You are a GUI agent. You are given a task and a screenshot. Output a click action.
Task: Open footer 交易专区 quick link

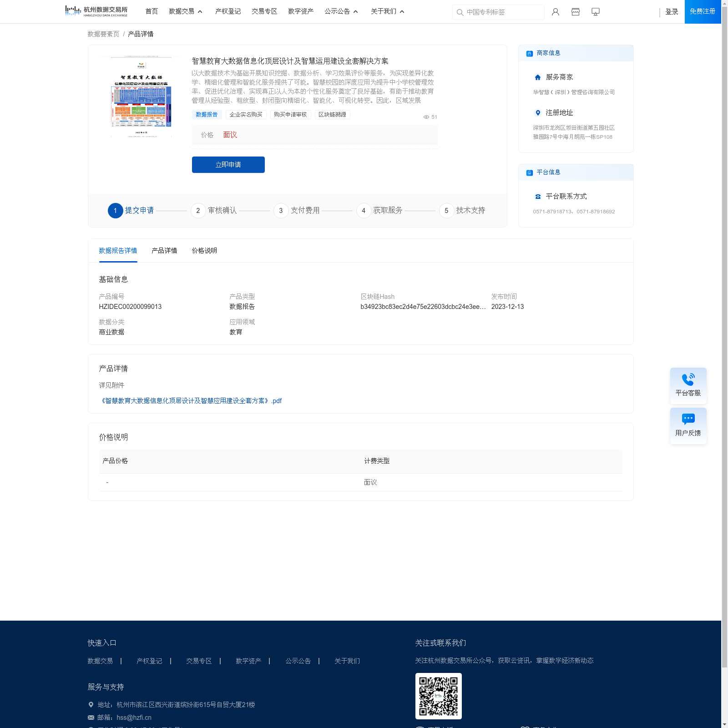click(199, 661)
